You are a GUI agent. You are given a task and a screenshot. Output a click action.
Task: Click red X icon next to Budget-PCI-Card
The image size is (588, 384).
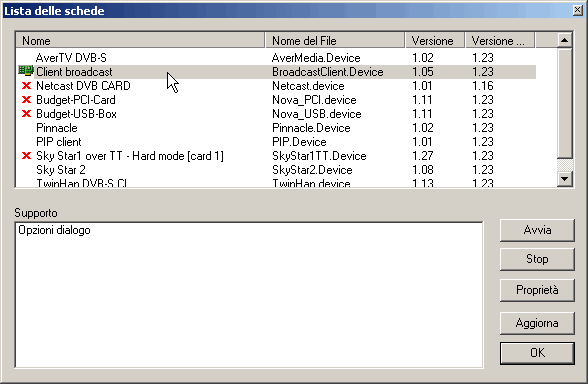26,100
